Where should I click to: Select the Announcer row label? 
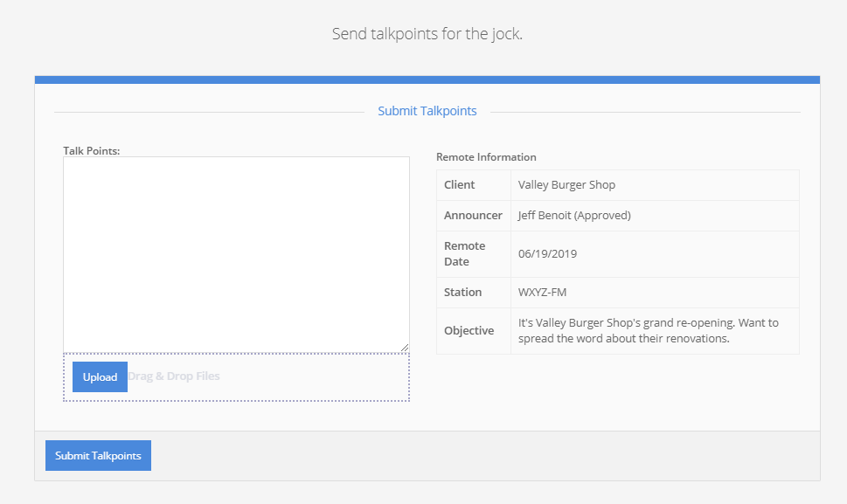pyautogui.click(x=473, y=216)
